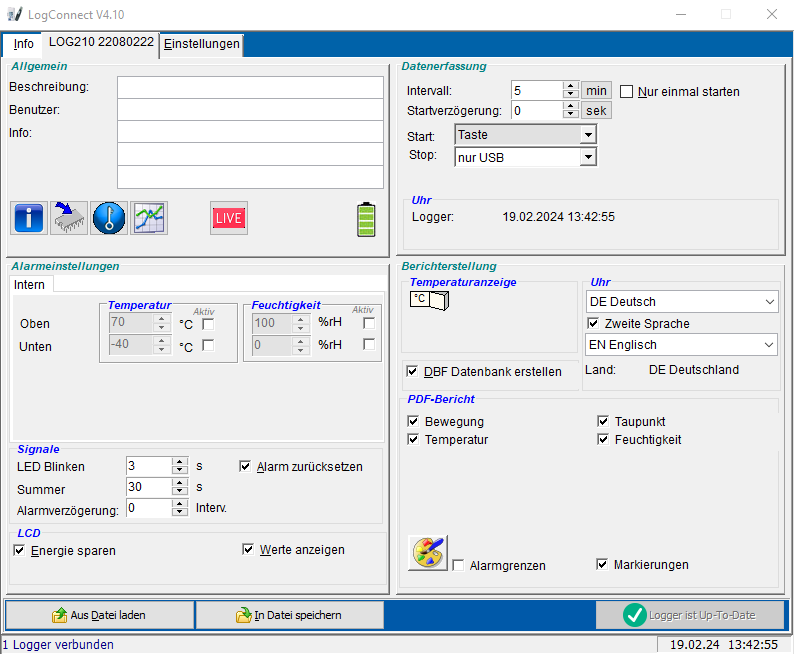Toggle the Energie sparen checkbox
Viewport: 795px width, 654px height.
click(x=19, y=550)
